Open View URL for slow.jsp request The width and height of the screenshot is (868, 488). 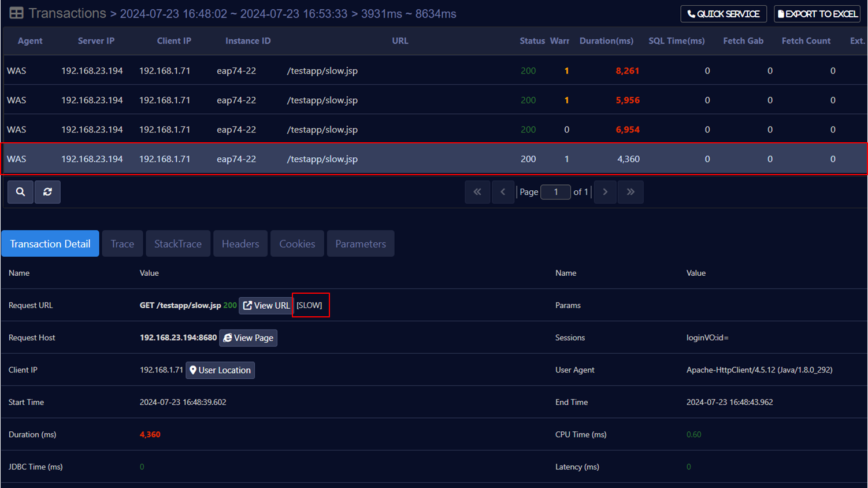(266, 305)
